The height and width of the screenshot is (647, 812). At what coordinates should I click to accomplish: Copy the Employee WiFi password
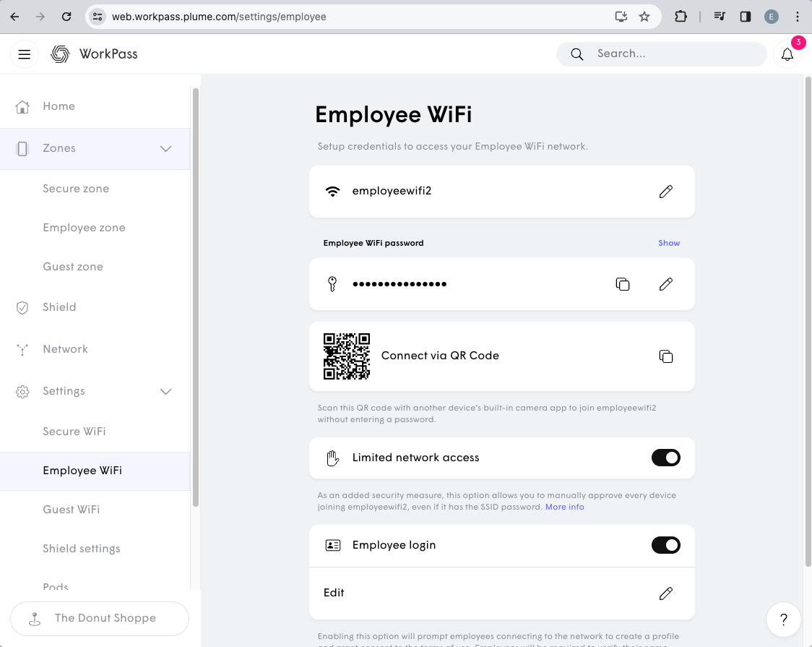(x=623, y=284)
